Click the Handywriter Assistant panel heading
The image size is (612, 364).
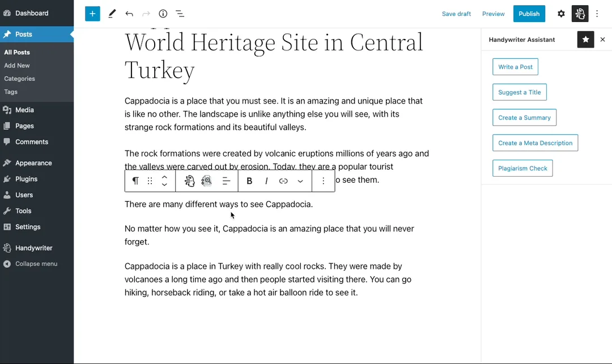pos(521,40)
